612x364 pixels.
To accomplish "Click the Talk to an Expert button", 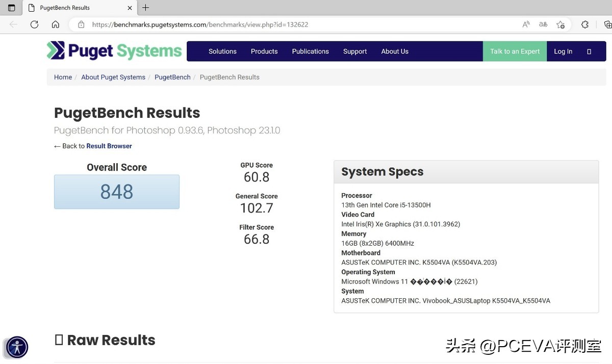I will point(514,51).
